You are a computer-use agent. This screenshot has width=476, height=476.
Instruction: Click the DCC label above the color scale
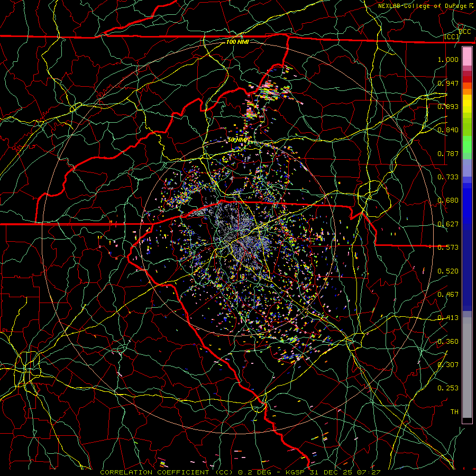point(464,32)
